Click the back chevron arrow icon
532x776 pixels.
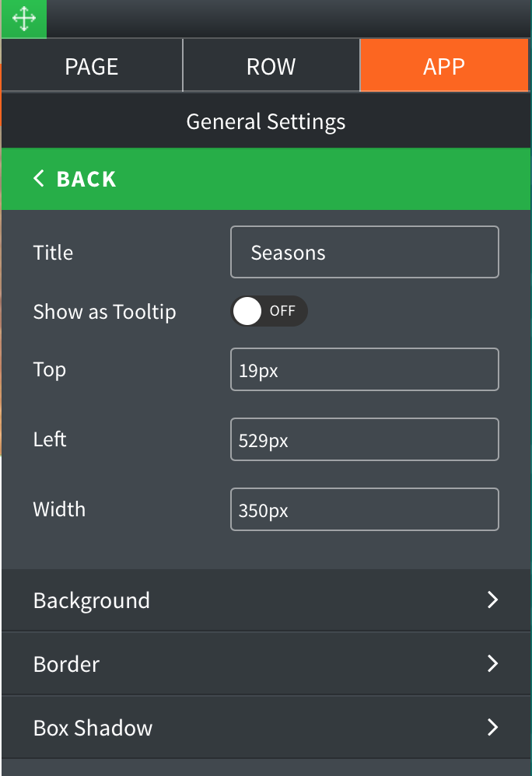(x=39, y=179)
